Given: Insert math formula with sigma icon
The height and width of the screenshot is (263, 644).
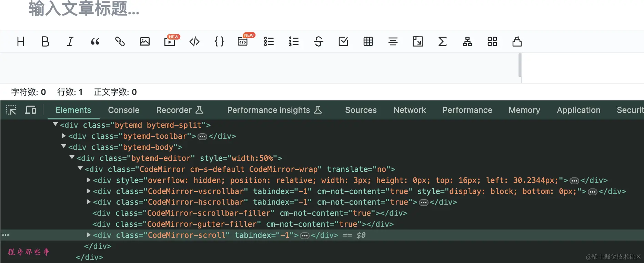Looking at the screenshot, I should pos(443,42).
